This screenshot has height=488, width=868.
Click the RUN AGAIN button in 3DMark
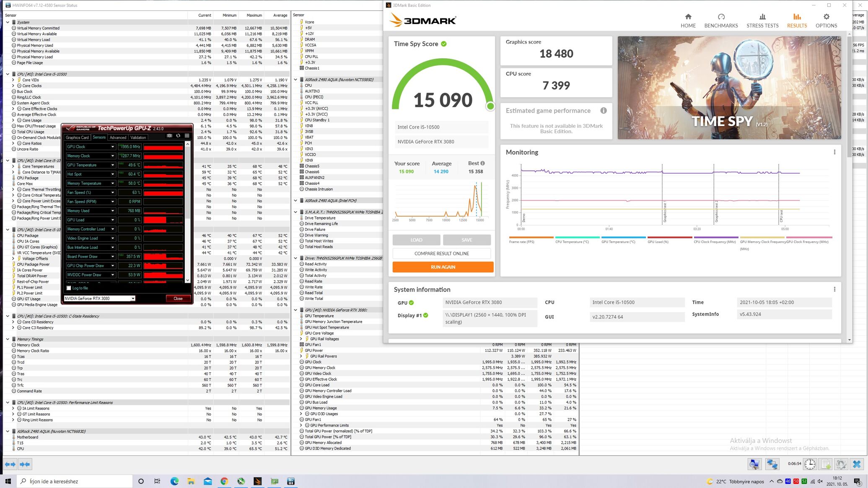[443, 267]
